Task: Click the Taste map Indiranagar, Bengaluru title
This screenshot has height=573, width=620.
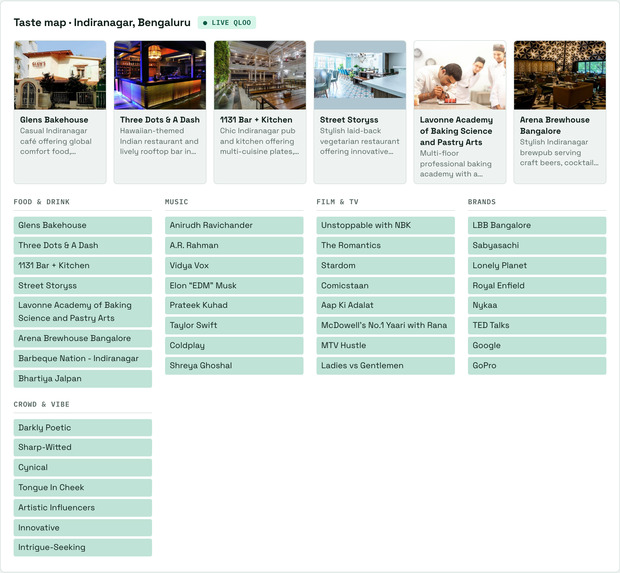Action: pos(102,23)
